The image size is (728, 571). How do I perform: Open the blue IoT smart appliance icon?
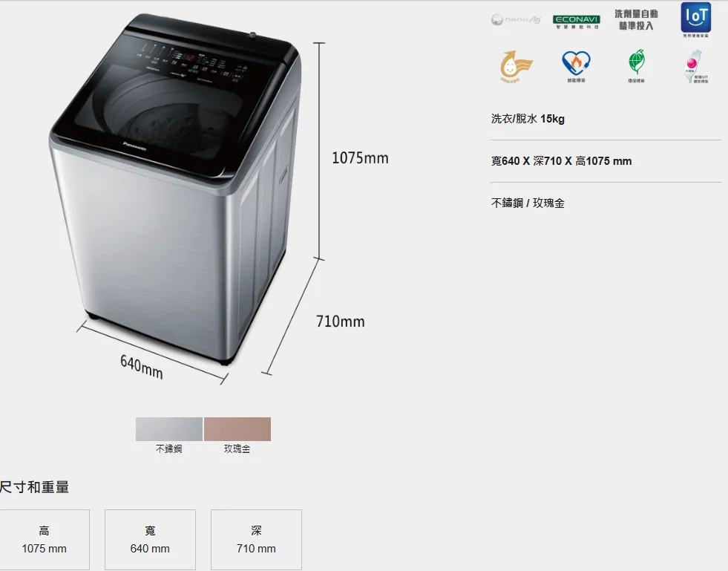point(695,19)
